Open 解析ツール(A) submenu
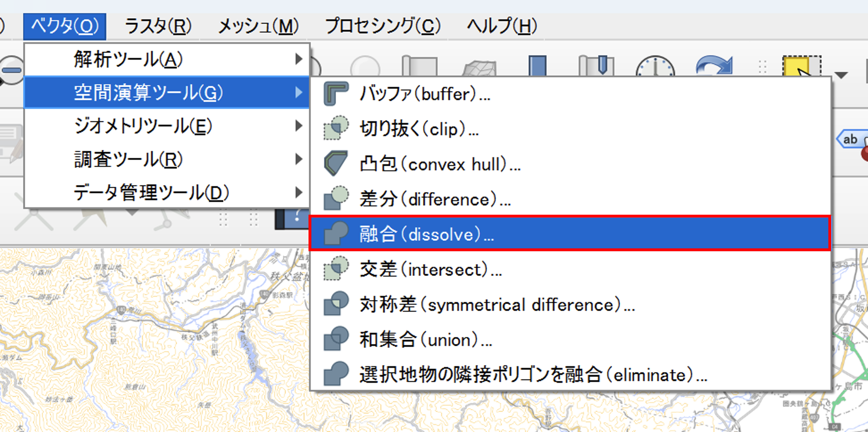Viewport: 868px width, 432px height. [x=167, y=59]
